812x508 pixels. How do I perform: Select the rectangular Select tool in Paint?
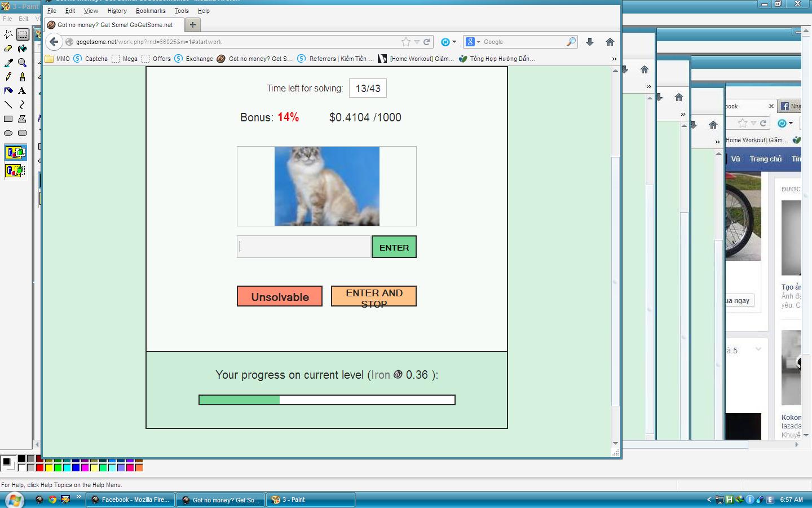point(23,34)
